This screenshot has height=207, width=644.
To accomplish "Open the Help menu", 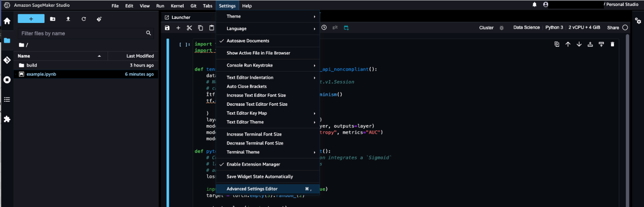I will (247, 6).
